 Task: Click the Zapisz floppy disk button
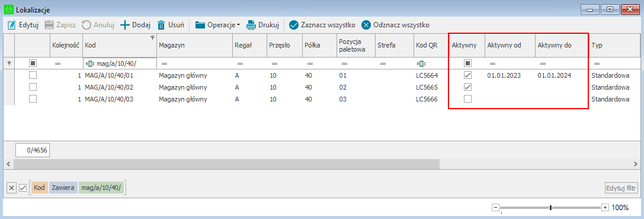point(60,25)
